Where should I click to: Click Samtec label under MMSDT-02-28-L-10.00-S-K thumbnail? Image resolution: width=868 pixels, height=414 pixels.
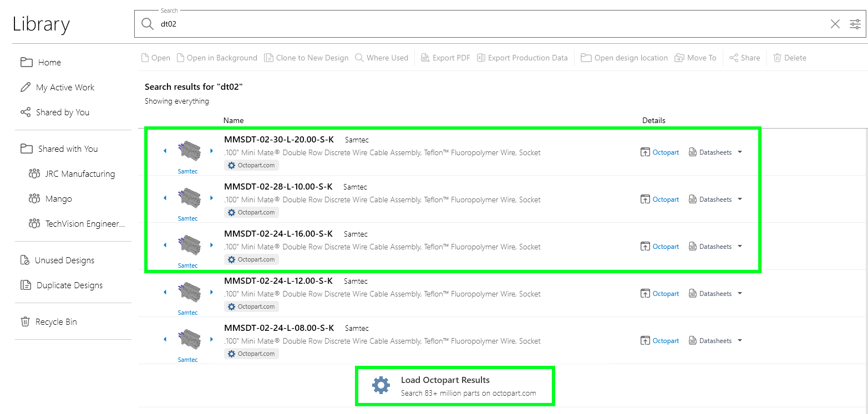[187, 218]
